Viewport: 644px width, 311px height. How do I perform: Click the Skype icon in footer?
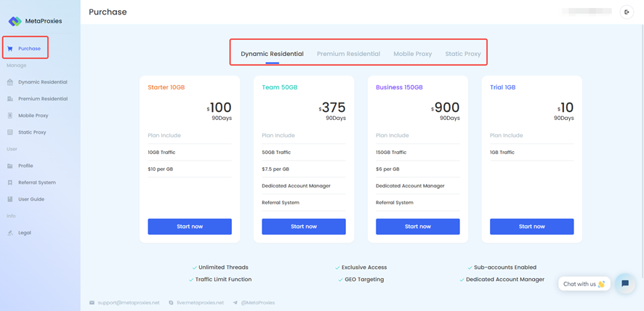click(x=171, y=303)
